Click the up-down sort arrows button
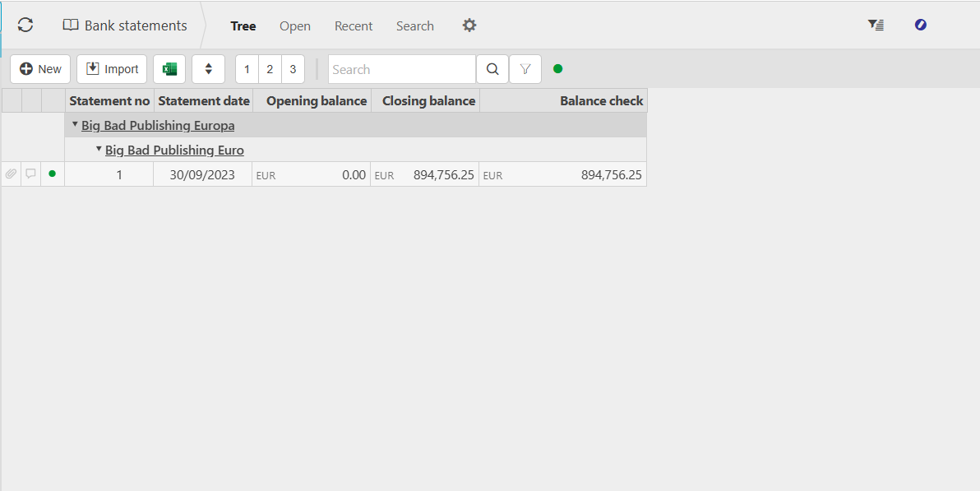The width and height of the screenshot is (980, 491). coord(208,69)
